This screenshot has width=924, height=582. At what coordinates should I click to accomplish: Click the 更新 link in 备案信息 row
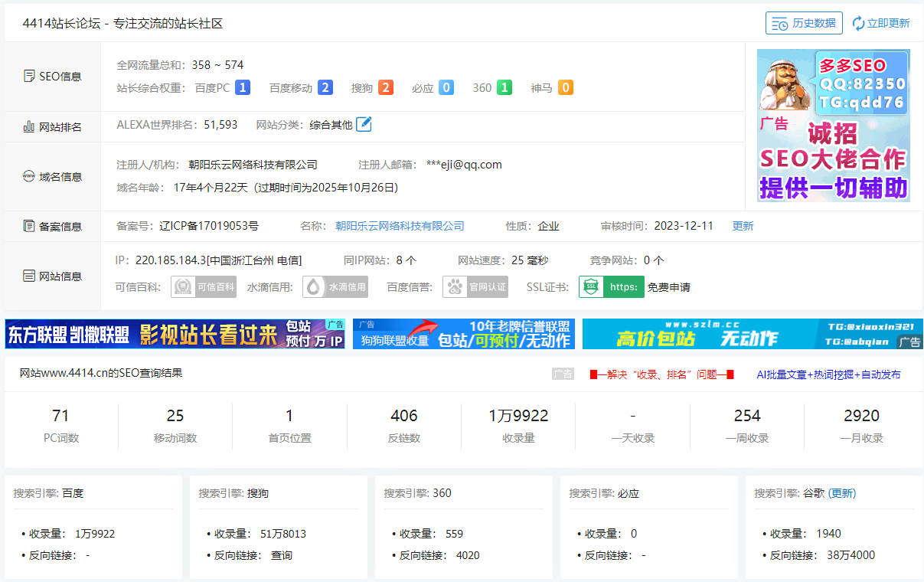(743, 226)
